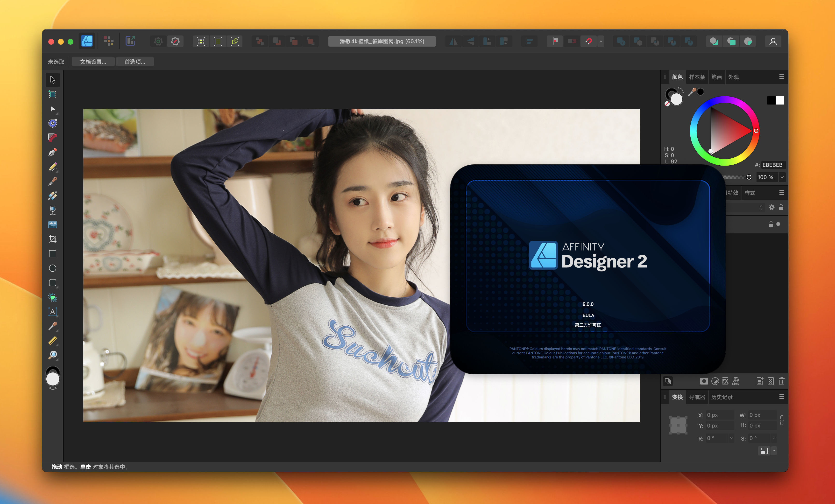The width and height of the screenshot is (835, 504).
Task: Switch to Export persona icon
Action: pos(130,41)
